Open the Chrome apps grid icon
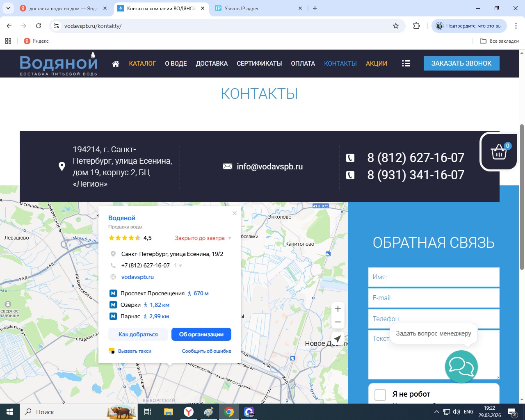Viewport: 525px width, 420px height. (8, 41)
